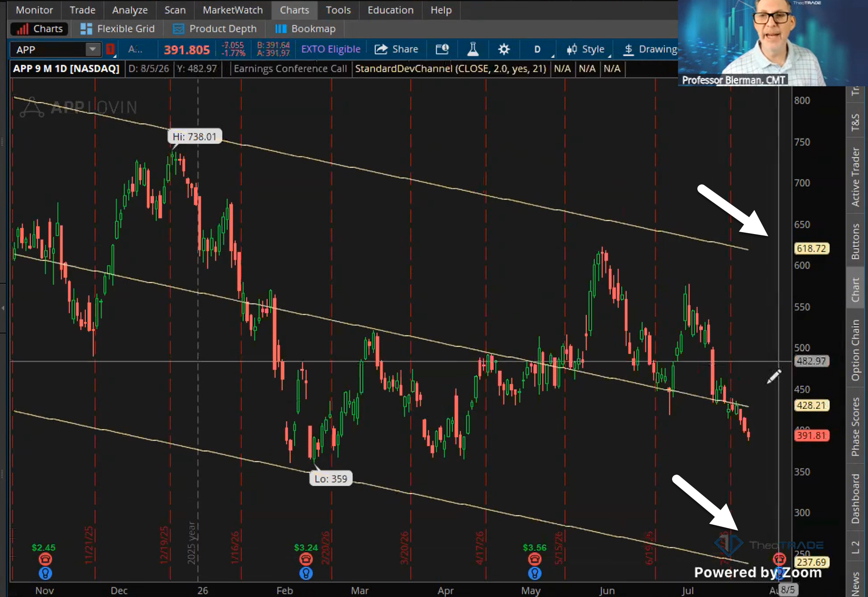Click the Earnings Conference Call label
The height and width of the screenshot is (597, 868).
pyautogui.click(x=290, y=69)
